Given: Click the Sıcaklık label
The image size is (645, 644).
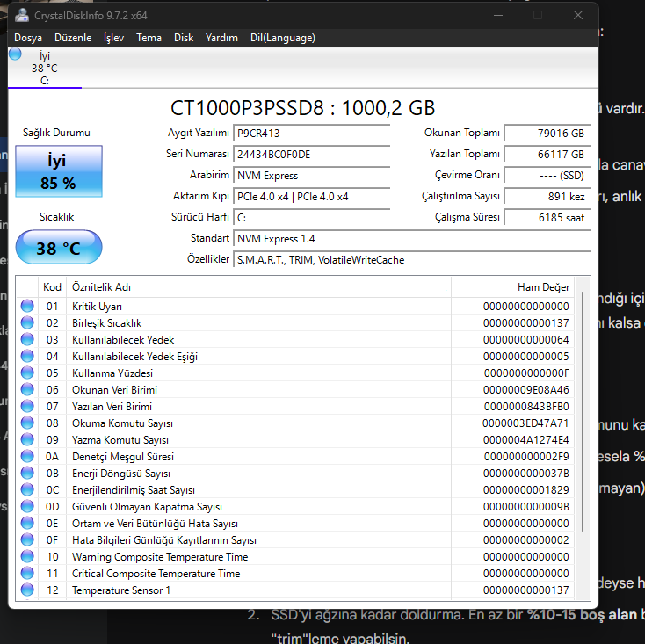Looking at the screenshot, I should [57, 217].
